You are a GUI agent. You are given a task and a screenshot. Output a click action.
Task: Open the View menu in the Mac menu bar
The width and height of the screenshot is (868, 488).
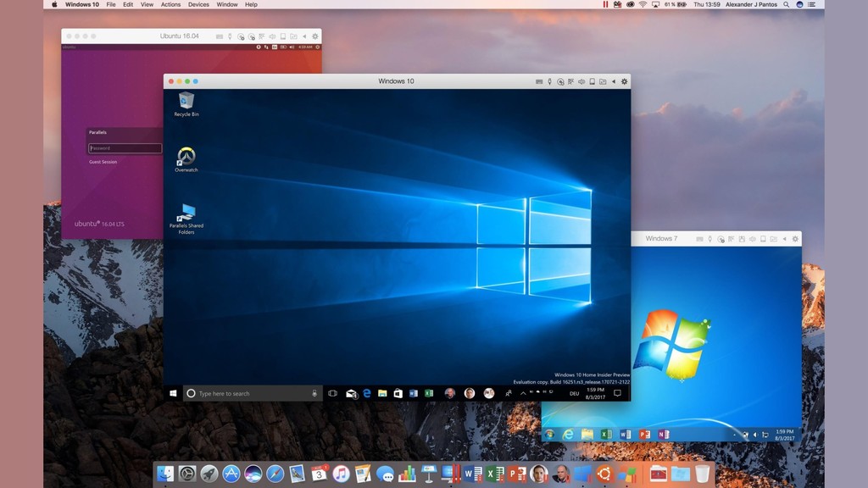(147, 4)
